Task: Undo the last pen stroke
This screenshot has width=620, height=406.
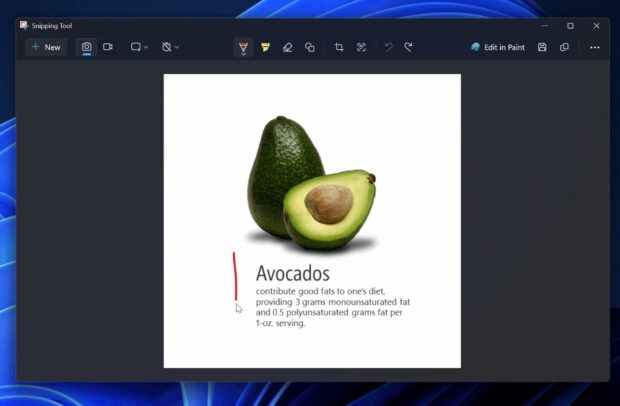Action: tap(388, 47)
